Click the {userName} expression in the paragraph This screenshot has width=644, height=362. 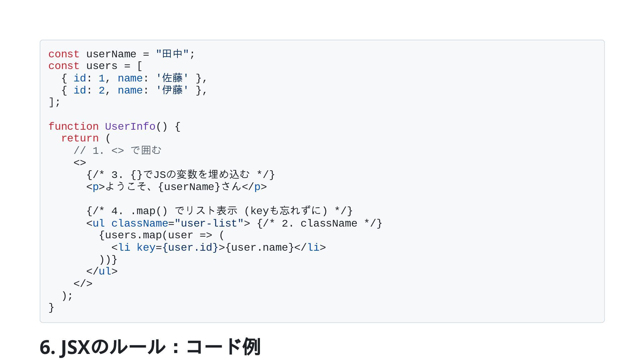pyautogui.click(x=189, y=187)
